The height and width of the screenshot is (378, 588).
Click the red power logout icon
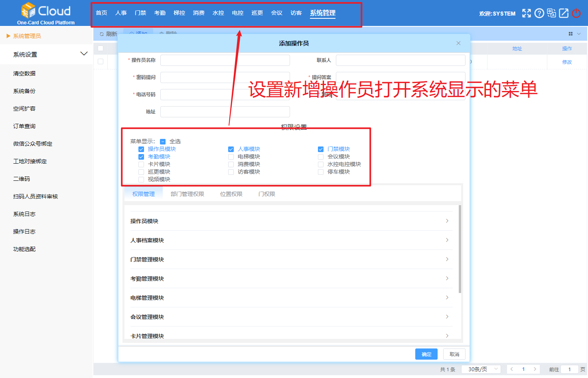pos(576,13)
